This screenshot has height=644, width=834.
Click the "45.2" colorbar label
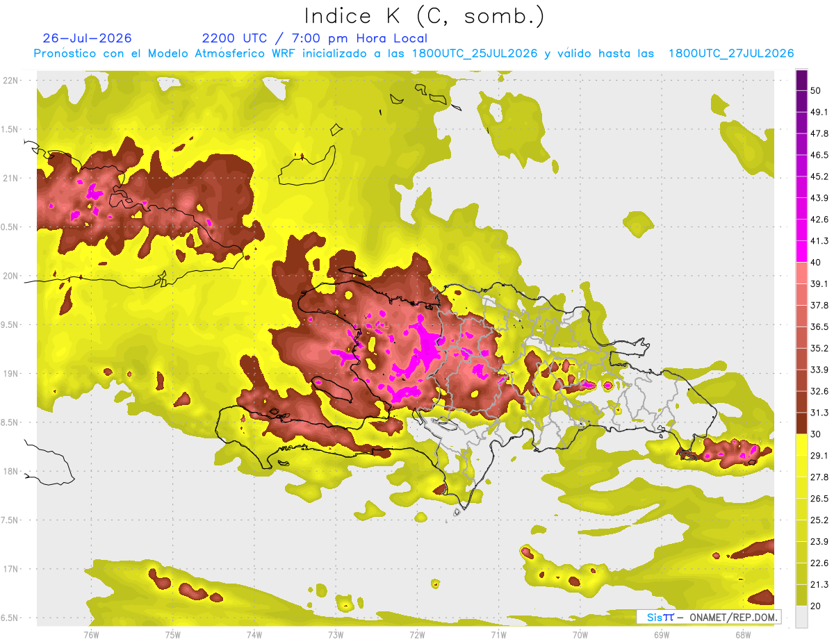coord(819,176)
